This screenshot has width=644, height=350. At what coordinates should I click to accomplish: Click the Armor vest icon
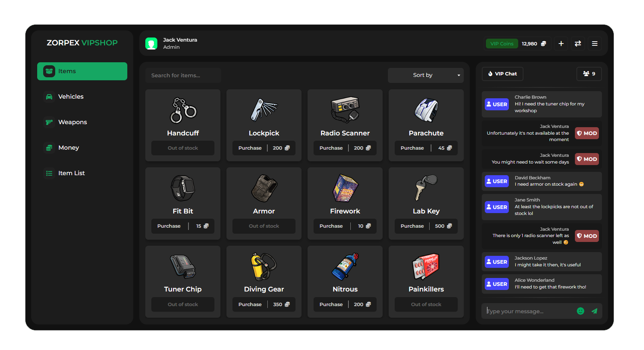pyautogui.click(x=264, y=188)
